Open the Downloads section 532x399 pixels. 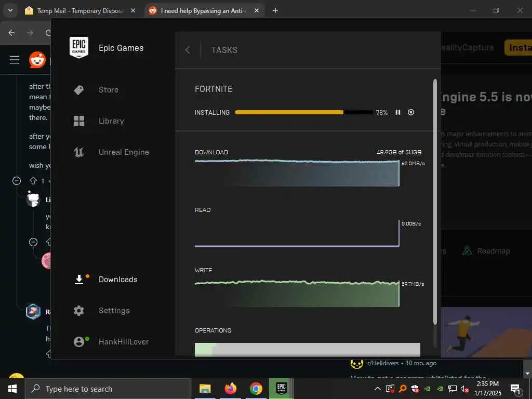tap(118, 280)
